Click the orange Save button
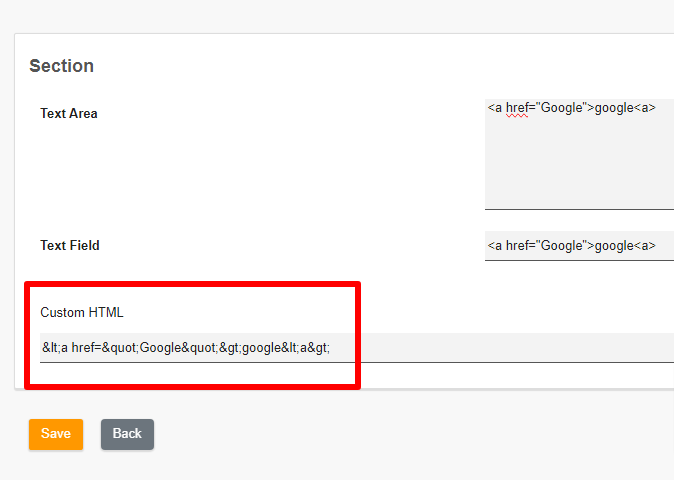674x480 pixels. (x=56, y=434)
